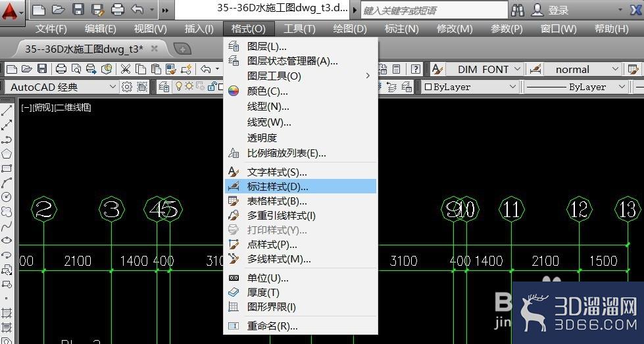This screenshot has width=644, height=344.
Task: Click Undo arrow in quick access toolbar
Action: tap(137, 9)
